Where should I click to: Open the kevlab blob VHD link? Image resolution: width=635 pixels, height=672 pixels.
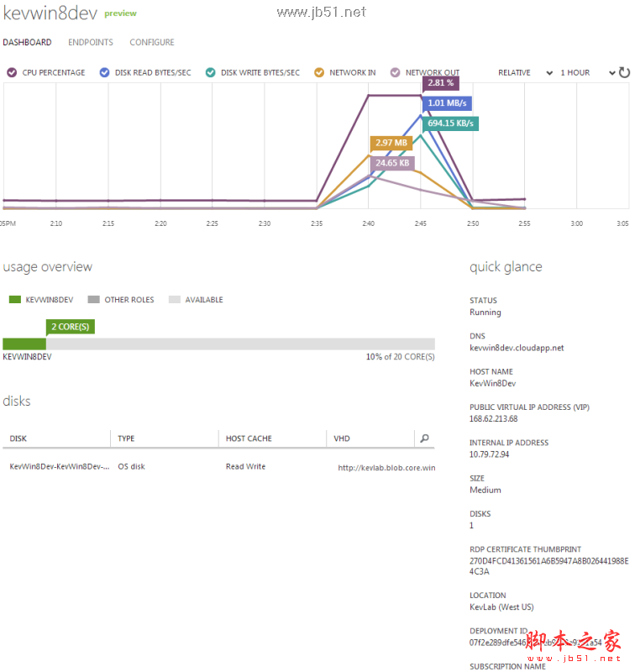(x=386, y=467)
